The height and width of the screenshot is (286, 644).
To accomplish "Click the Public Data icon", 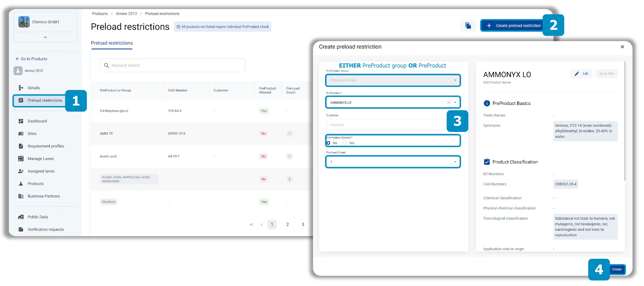I will (21, 217).
